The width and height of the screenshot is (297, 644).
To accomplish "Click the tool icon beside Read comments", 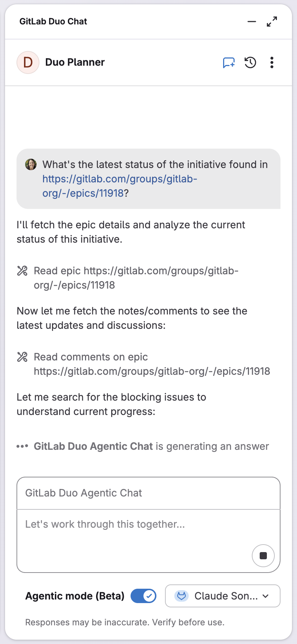I will (22, 357).
